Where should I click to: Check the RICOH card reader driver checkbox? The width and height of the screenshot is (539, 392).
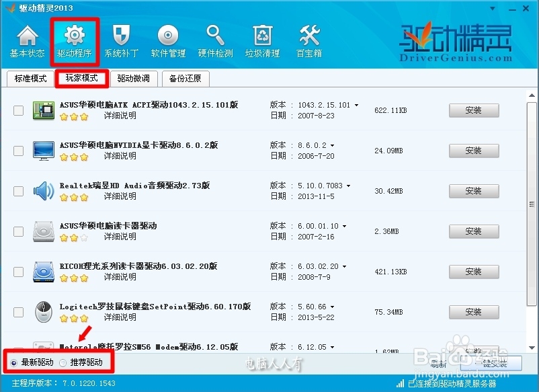point(18,272)
